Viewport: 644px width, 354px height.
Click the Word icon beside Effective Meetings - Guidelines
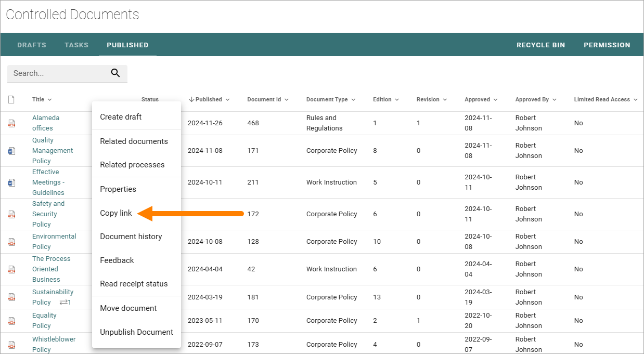click(11, 182)
